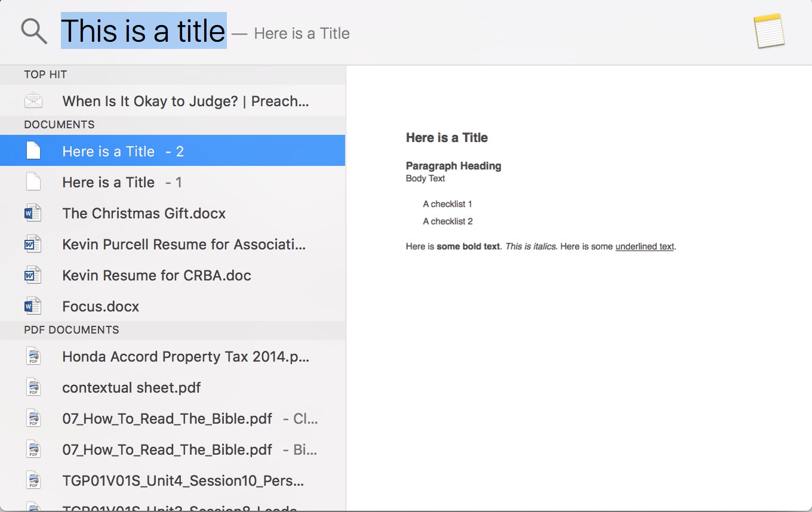Screen dimensions: 812x512
Task: Click the Word icon next to "Kevin Resume for CRBA.doc"
Action: (x=33, y=275)
